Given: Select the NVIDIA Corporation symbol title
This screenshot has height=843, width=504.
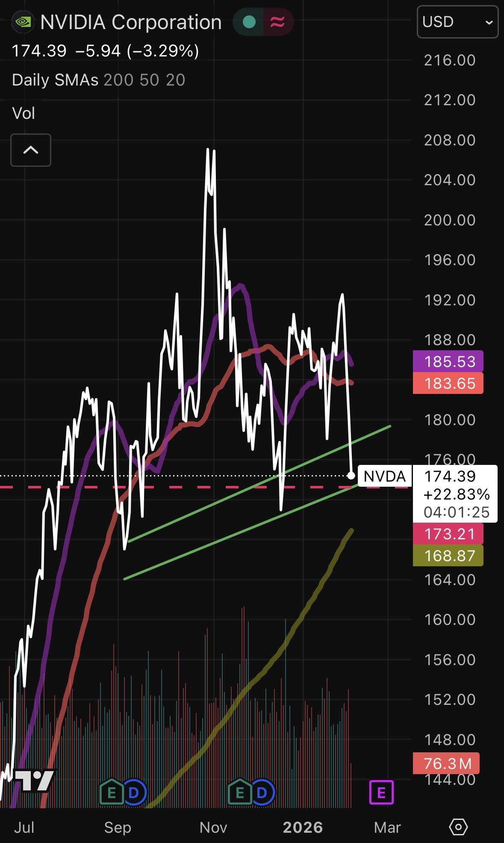Looking at the screenshot, I should [x=131, y=22].
